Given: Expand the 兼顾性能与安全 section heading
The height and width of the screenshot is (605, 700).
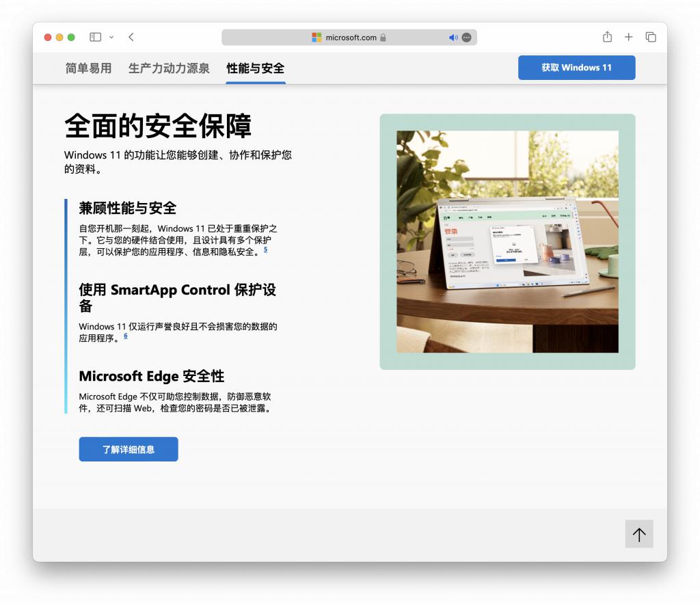Looking at the screenshot, I should tap(128, 208).
